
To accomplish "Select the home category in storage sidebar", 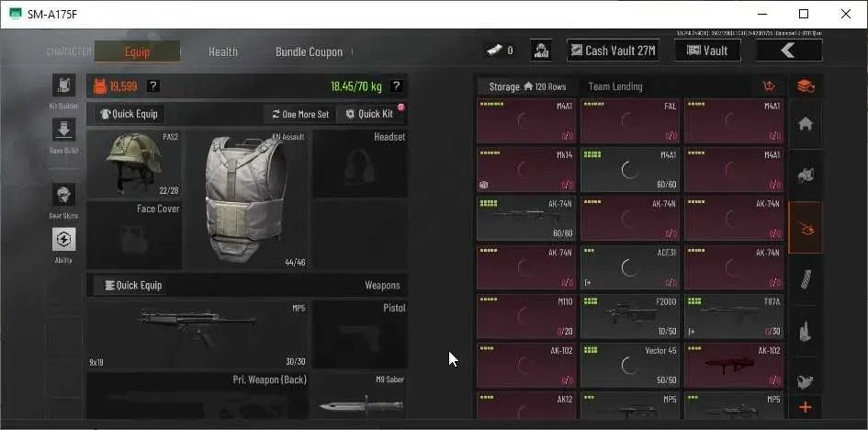I will [805, 124].
